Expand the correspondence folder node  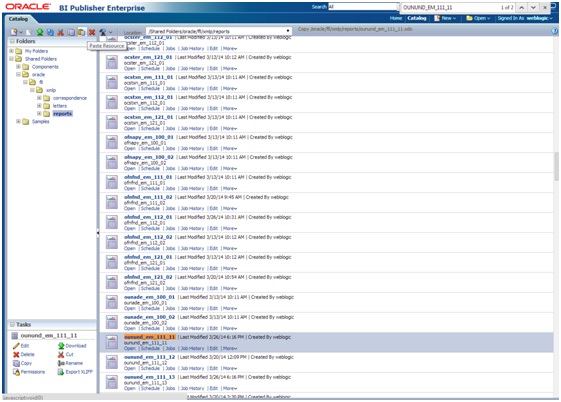(x=39, y=98)
